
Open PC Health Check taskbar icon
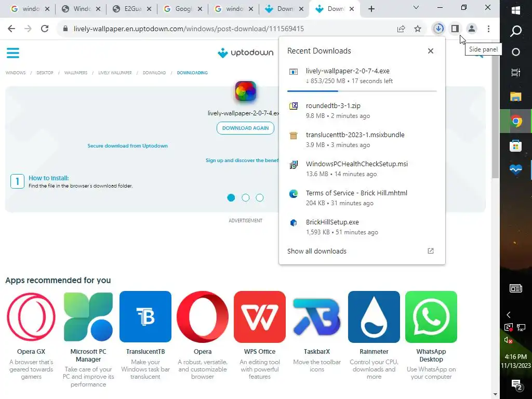(x=516, y=169)
